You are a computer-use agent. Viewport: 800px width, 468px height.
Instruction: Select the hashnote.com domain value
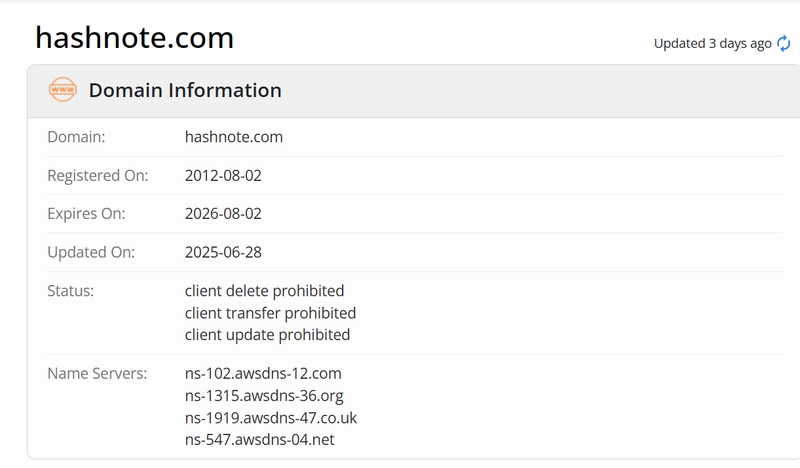tap(234, 137)
